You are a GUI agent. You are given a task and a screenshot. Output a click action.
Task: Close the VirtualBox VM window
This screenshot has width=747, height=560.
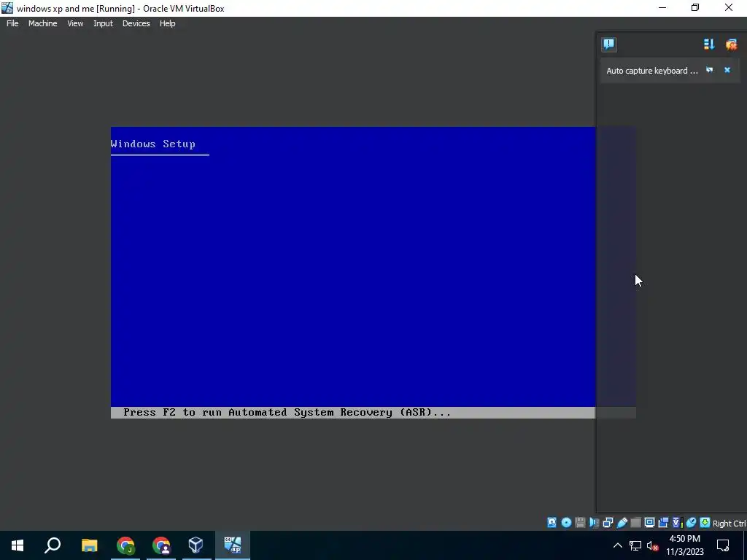point(729,7)
